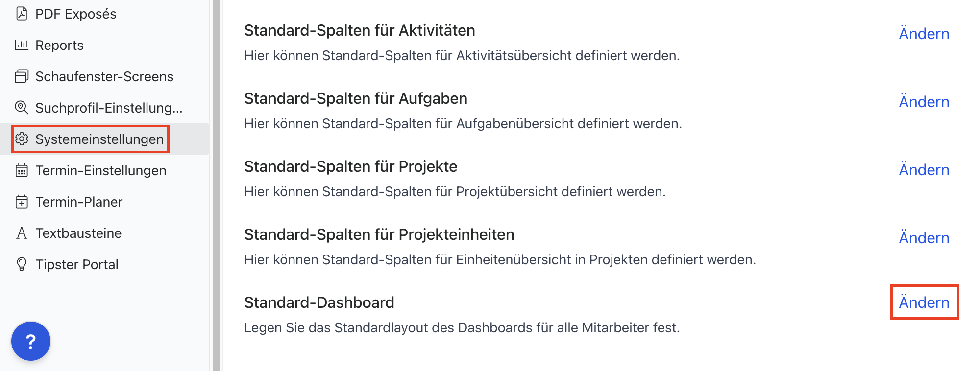
Task: Open Tipster Portal menu item
Action: pos(77,264)
